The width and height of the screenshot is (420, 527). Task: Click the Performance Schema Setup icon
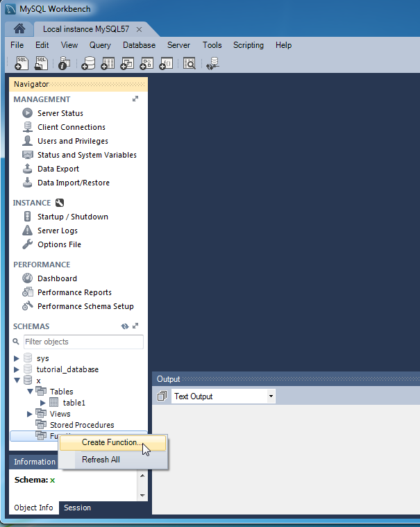(28, 306)
